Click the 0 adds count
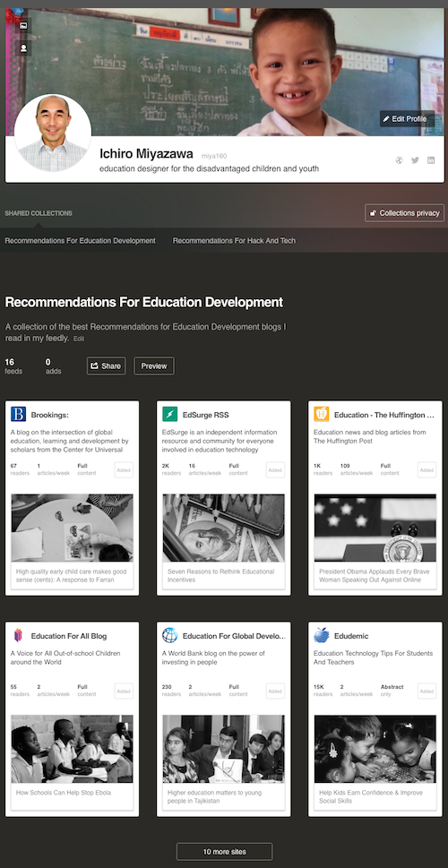This screenshot has height=868, width=448. 53,366
